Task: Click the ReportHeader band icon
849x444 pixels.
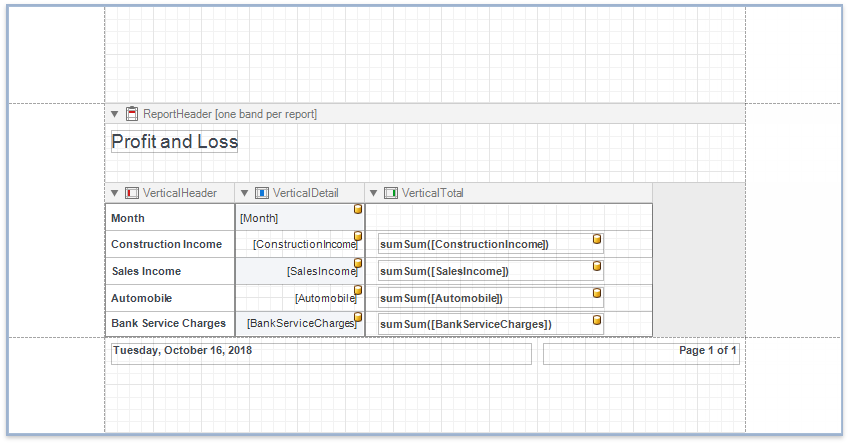Action: pos(132,114)
